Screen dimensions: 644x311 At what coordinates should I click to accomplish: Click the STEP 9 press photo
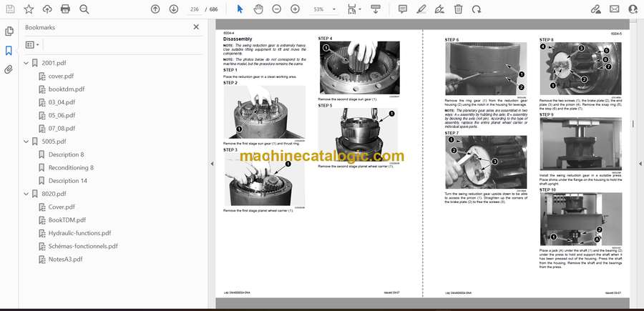(x=581, y=144)
